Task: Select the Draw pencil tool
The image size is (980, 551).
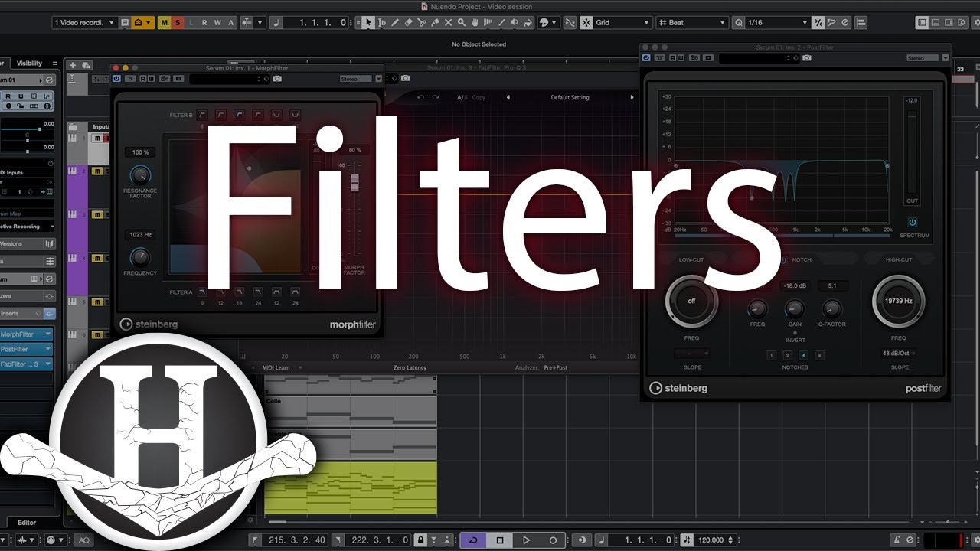Action: (395, 23)
